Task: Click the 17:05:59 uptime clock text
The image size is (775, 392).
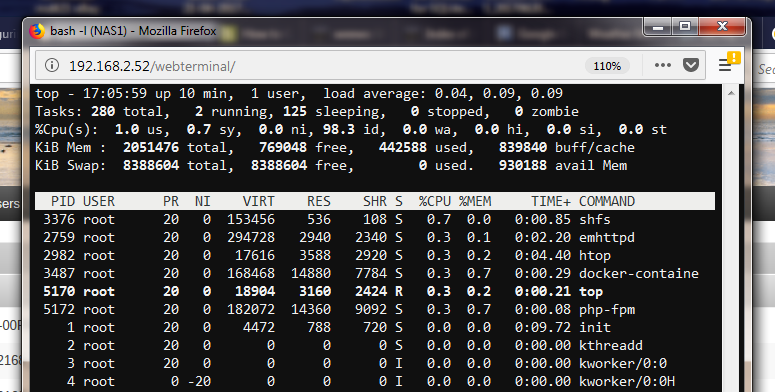Action: [115, 93]
